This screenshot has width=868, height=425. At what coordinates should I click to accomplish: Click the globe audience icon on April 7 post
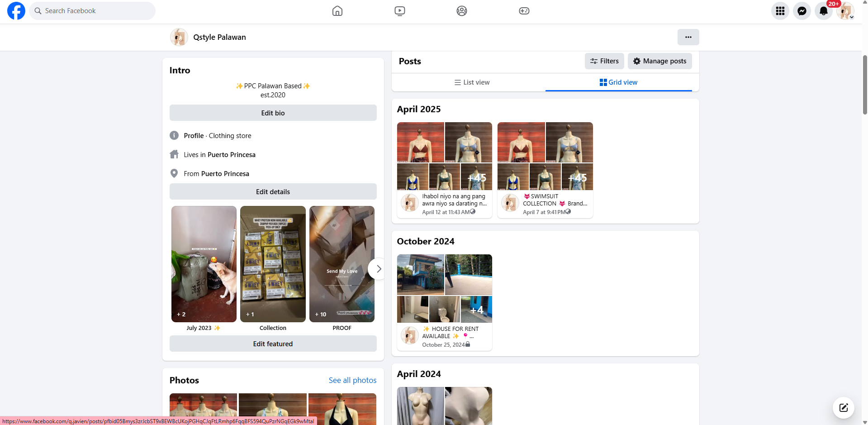568,212
